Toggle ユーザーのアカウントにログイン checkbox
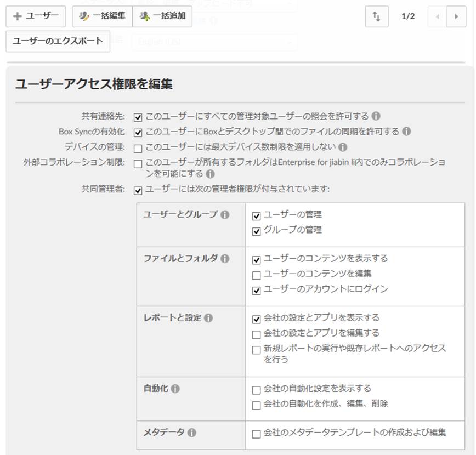476x455 pixels. [257, 291]
